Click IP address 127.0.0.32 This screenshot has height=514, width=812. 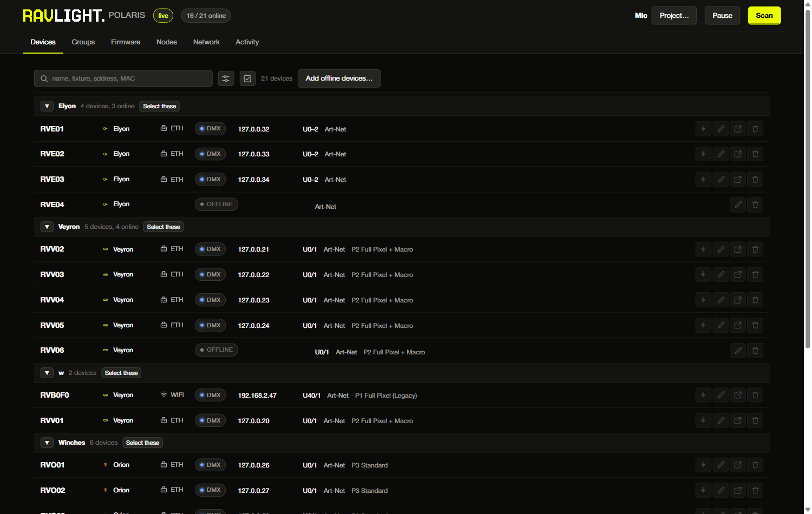(x=253, y=129)
